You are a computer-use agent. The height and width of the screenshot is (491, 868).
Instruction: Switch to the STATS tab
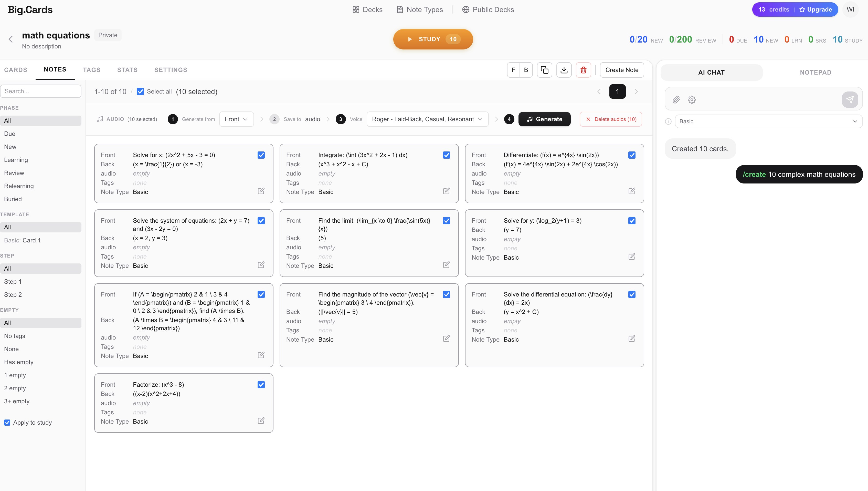(x=127, y=70)
